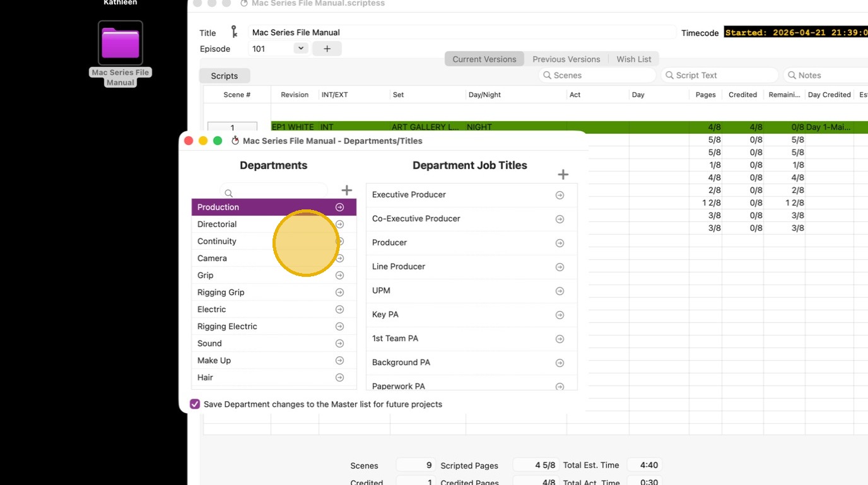This screenshot has width=868, height=485.
Task: Open the Mac Series File Manual folder
Action: click(x=120, y=43)
